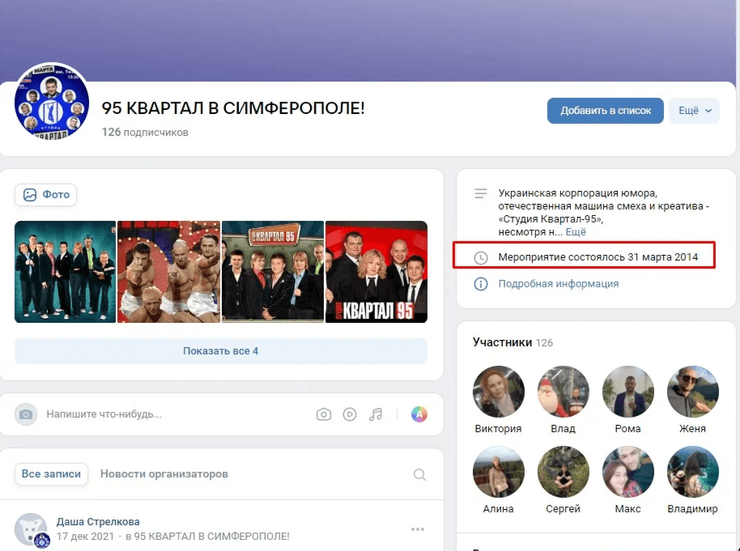Click the info circle icon
Viewport: 740px width, 551px height.
tap(480, 284)
